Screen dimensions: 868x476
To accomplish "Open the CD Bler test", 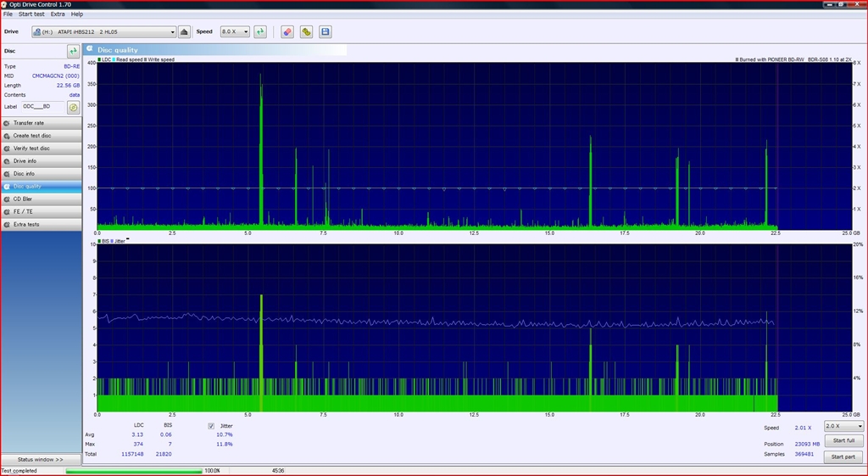I will [x=41, y=199].
